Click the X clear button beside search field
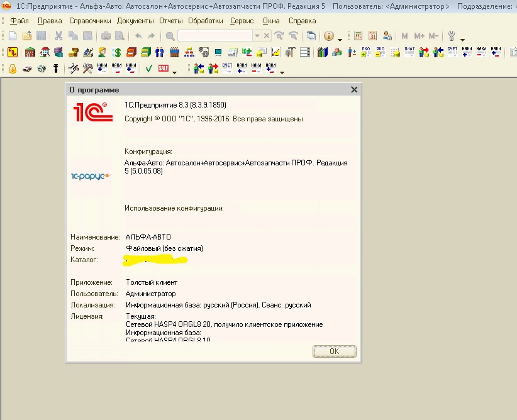This screenshot has height=420, width=517. pos(267,36)
